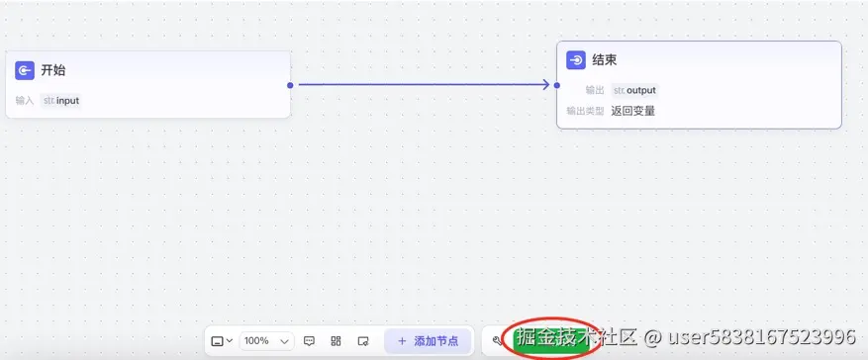Image resolution: width=868 pixels, height=360 pixels.
Task: Click the auto-layout grid icon
Action: point(337,341)
